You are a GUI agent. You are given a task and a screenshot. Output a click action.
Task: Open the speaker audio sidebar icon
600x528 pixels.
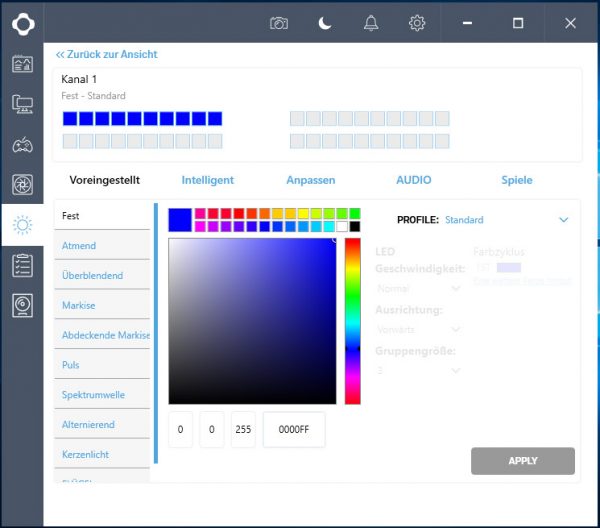(23, 305)
